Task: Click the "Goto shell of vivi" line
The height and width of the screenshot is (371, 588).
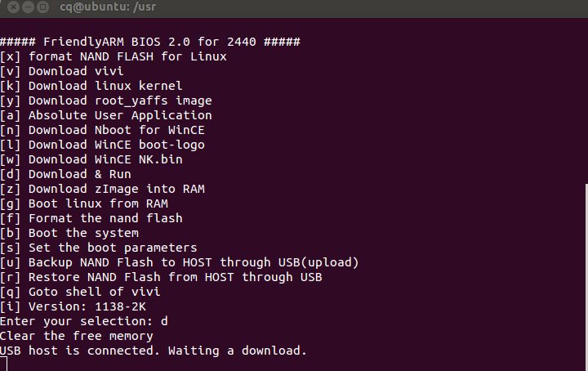Action: pyautogui.click(x=80, y=292)
